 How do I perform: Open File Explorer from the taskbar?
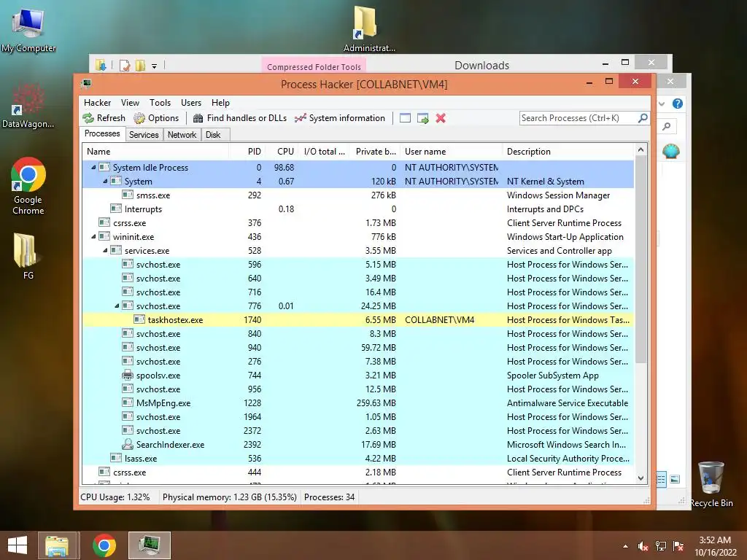[57, 545]
